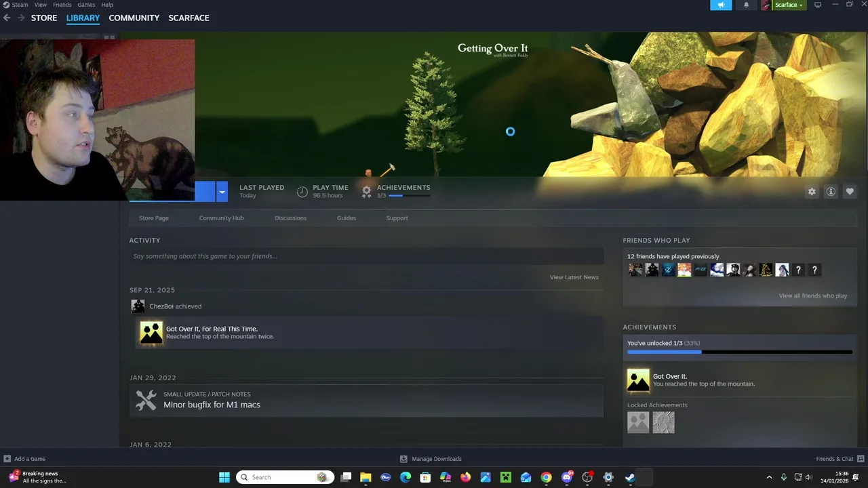The width and height of the screenshot is (868, 488).
Task: Open the Windows Start menu
Action: 224,477
